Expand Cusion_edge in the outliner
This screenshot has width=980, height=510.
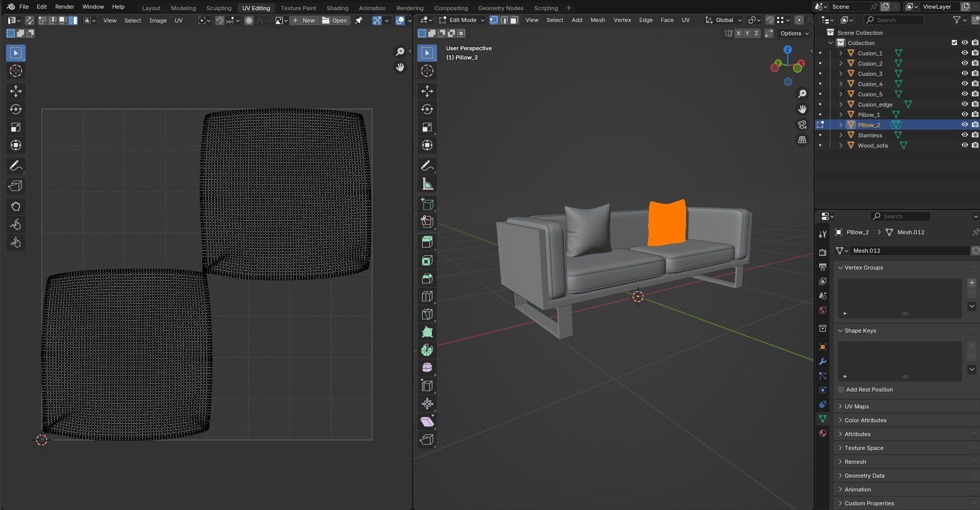841,105
